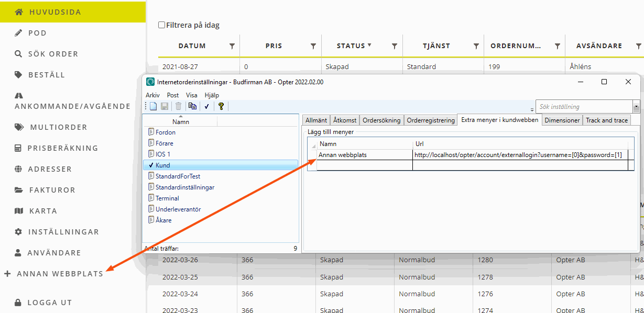Screen dimensions: 644x313
Task: Click the Delete trash can toolbar icon
Action: coord(178,106)
